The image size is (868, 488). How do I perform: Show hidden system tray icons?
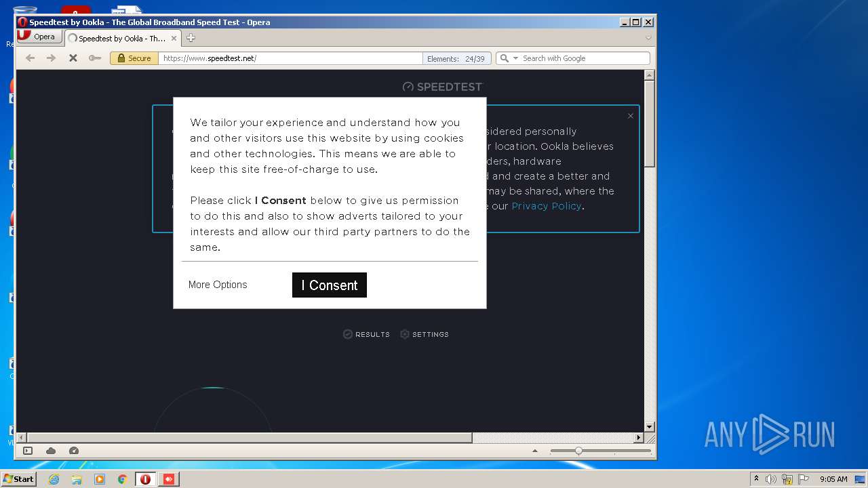pyautogui.click(x=756, y=479)
